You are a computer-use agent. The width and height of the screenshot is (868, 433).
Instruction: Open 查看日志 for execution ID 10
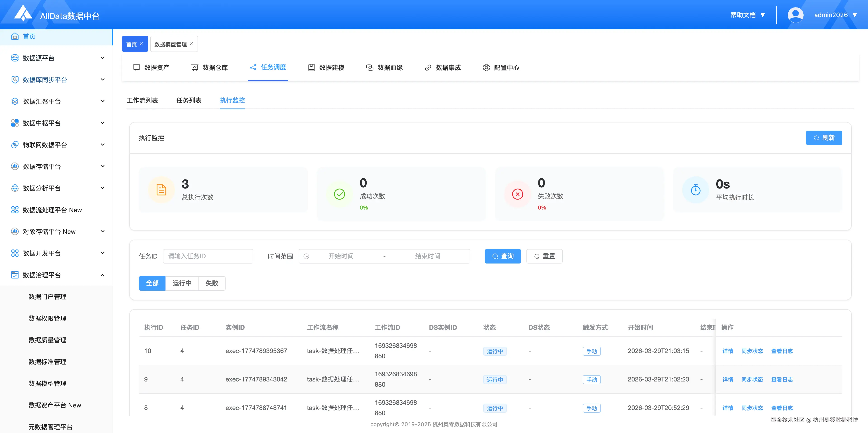[x=782, y=351]
